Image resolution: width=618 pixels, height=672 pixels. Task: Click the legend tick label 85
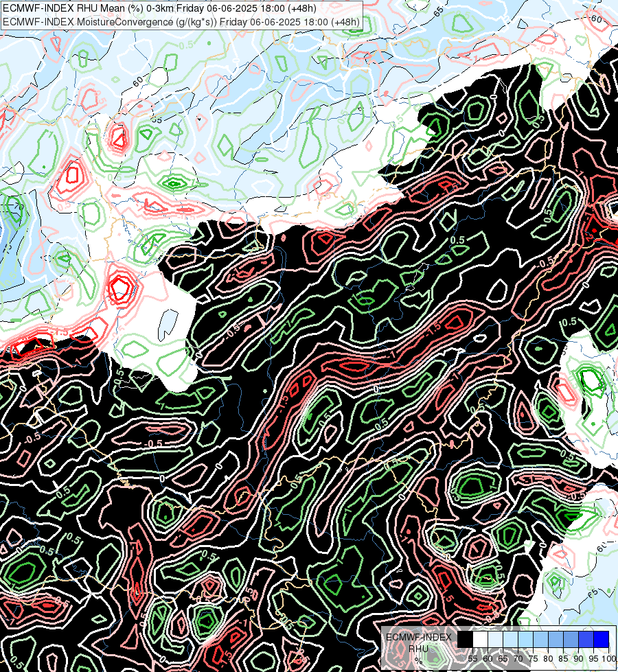563,659
